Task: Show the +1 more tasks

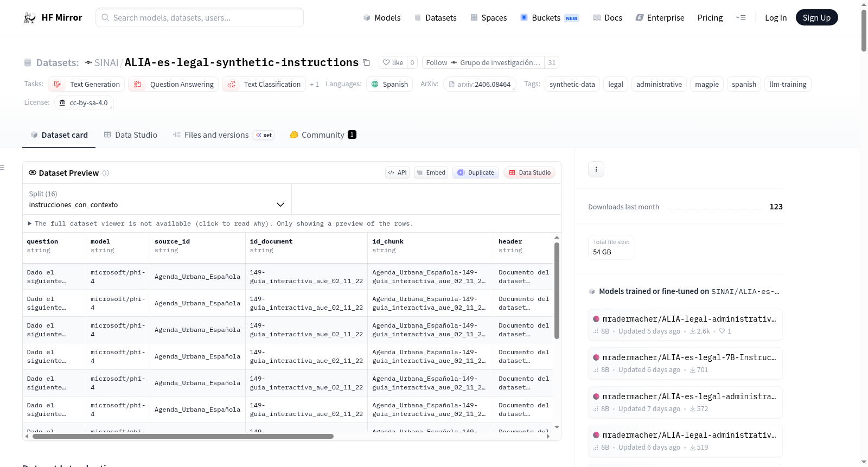Action: (x=314, y=84)
